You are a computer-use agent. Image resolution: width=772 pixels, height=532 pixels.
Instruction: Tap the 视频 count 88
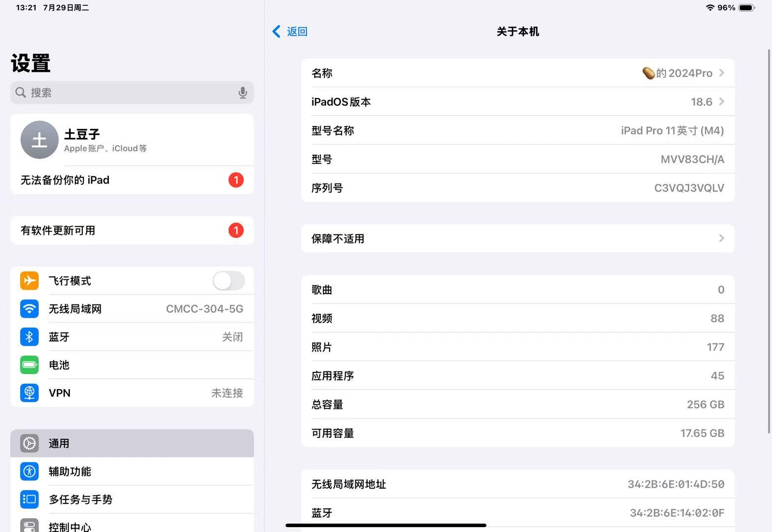point(717,318)
